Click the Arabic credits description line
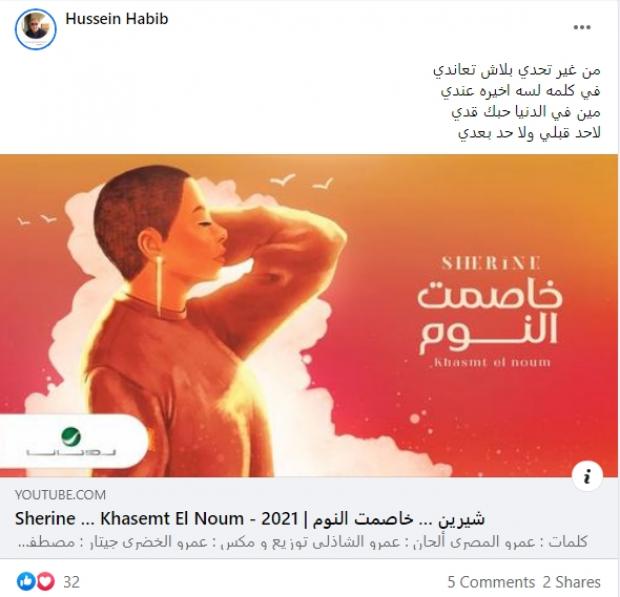This screenshot has width=620, height=597. pos(303,541)
